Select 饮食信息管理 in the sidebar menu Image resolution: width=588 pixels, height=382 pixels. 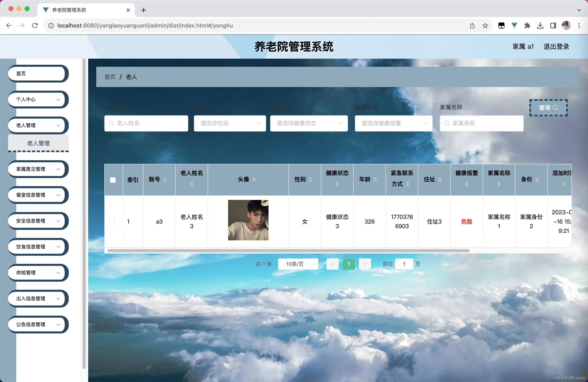click(38, 247)
